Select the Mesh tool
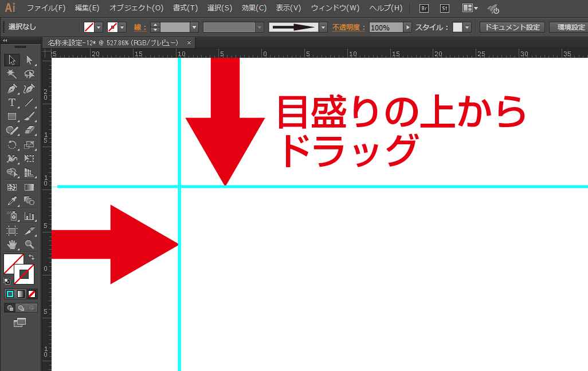Image resolution: width=588 pixels, height=371 pixels. (x=12, y=187)
